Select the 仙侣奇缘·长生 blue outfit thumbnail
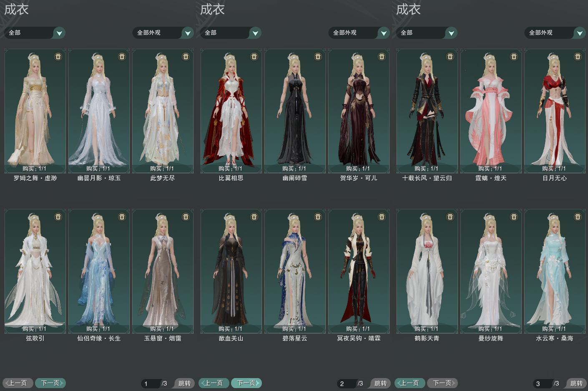This screenshot has width=588, height=391. (99, 271)
